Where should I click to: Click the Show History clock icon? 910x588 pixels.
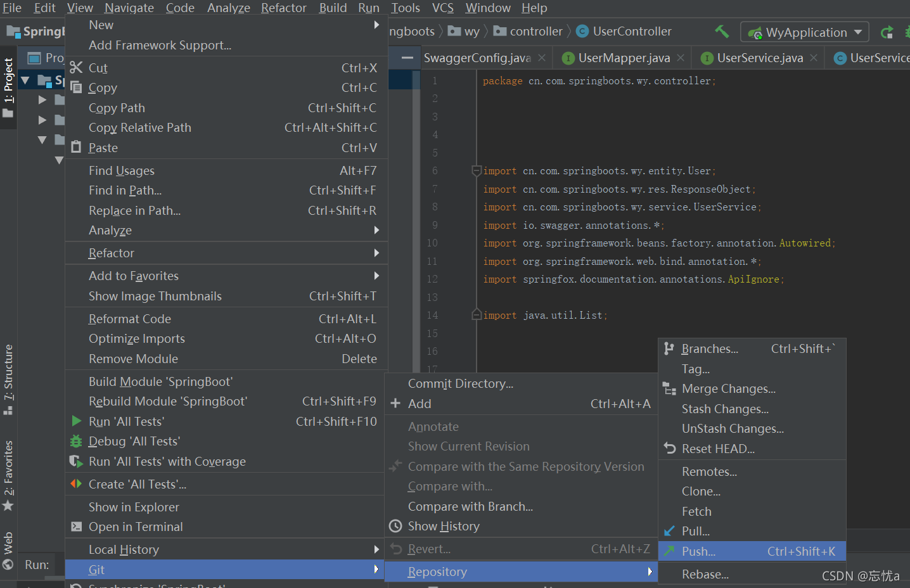[395, 526]
